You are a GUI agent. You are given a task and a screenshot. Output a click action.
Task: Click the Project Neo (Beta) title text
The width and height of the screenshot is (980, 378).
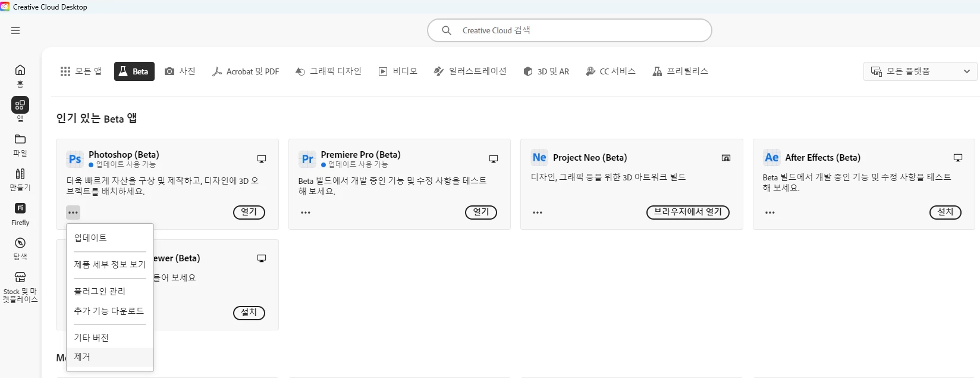590,158
